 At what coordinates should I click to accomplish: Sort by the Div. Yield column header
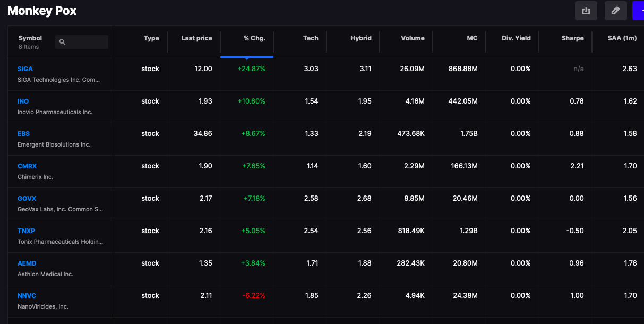pyautogui.click(x=516, y=38)
